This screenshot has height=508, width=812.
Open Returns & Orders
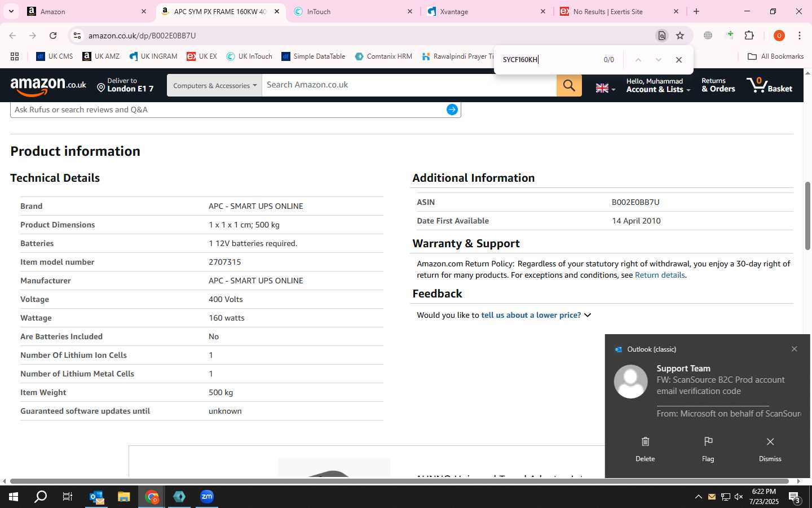click(x=718, y=85)
